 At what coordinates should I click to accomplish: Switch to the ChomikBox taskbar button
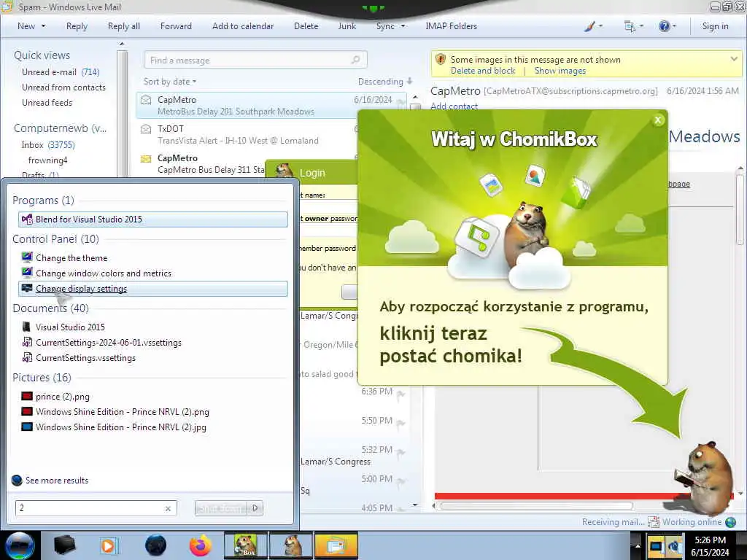245,545
